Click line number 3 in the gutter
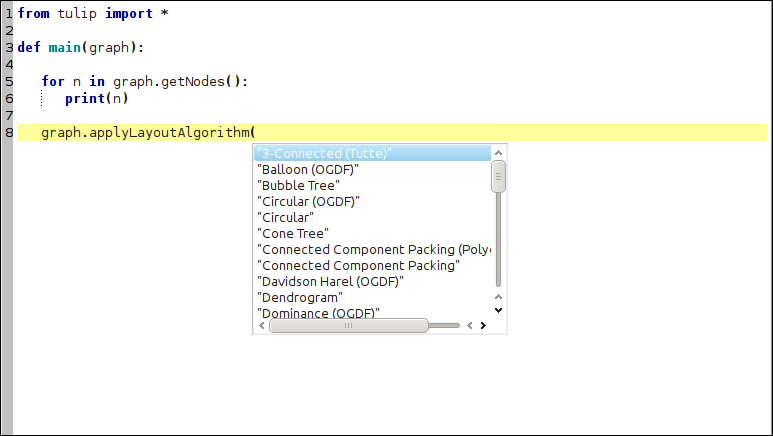The width and height of the screenshot is (773, 436). click(8, 47)
